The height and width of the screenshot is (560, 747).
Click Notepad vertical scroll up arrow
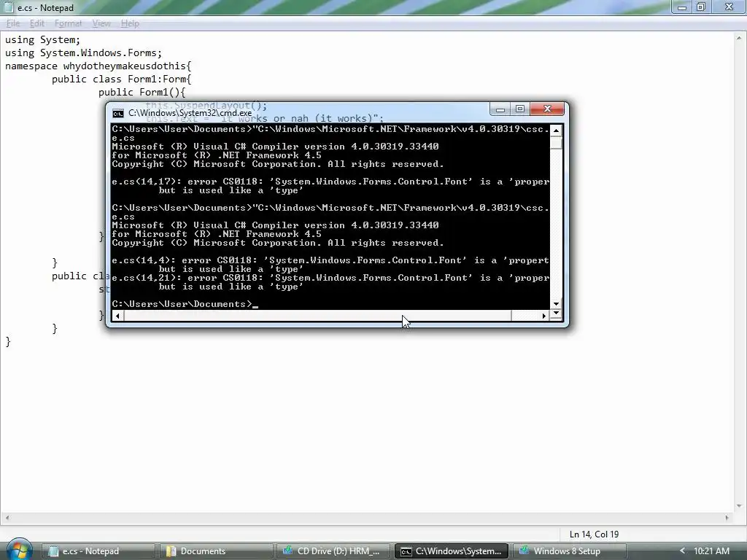pyautogui.click(x=740, y=38)
